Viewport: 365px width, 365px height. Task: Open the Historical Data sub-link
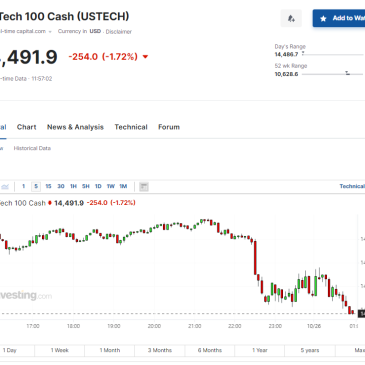(32, 148)
